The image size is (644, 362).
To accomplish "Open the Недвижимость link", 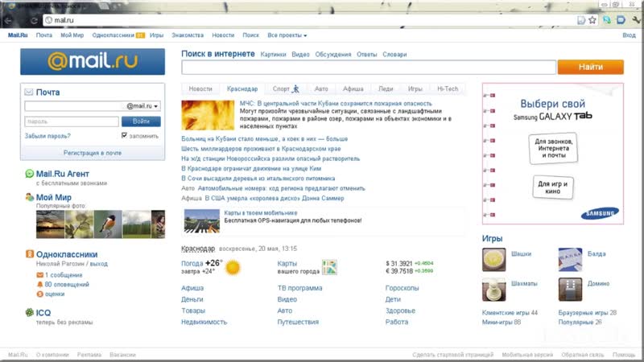I will tap(204, 323).
